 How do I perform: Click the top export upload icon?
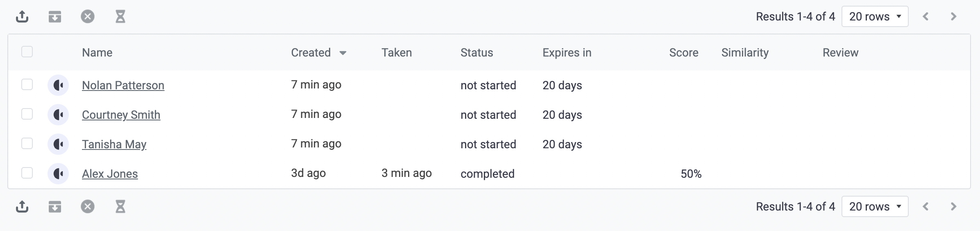22,17
